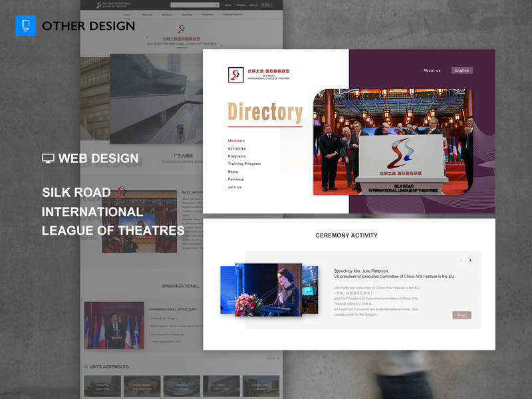532x399 pixels.
Task: Select Partners in the Directory list
Action: (236, 180)
